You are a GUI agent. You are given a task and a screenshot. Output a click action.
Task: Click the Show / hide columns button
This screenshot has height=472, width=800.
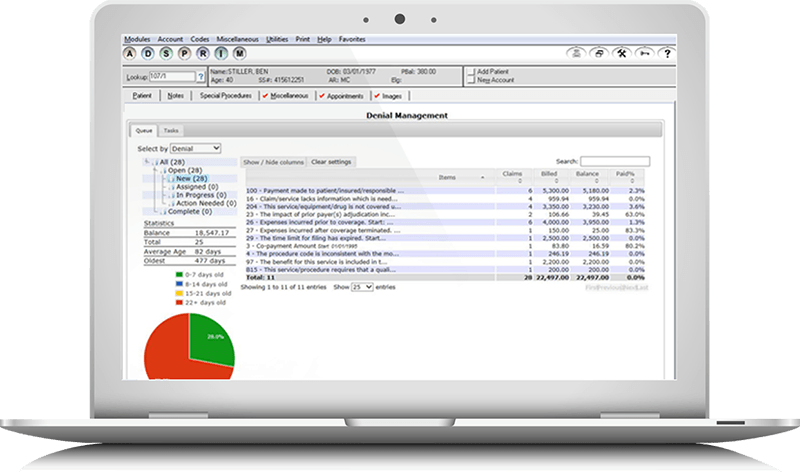click(273, 161)
